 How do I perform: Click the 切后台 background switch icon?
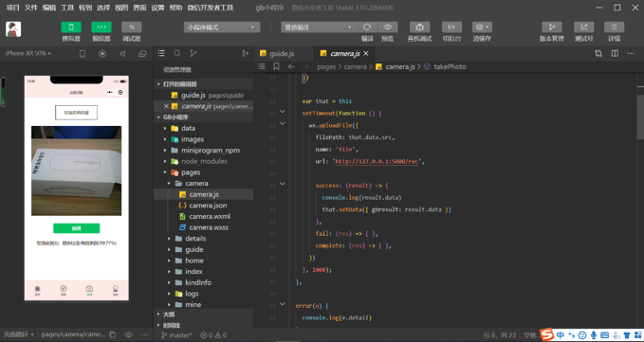click(x=451, y=27)
